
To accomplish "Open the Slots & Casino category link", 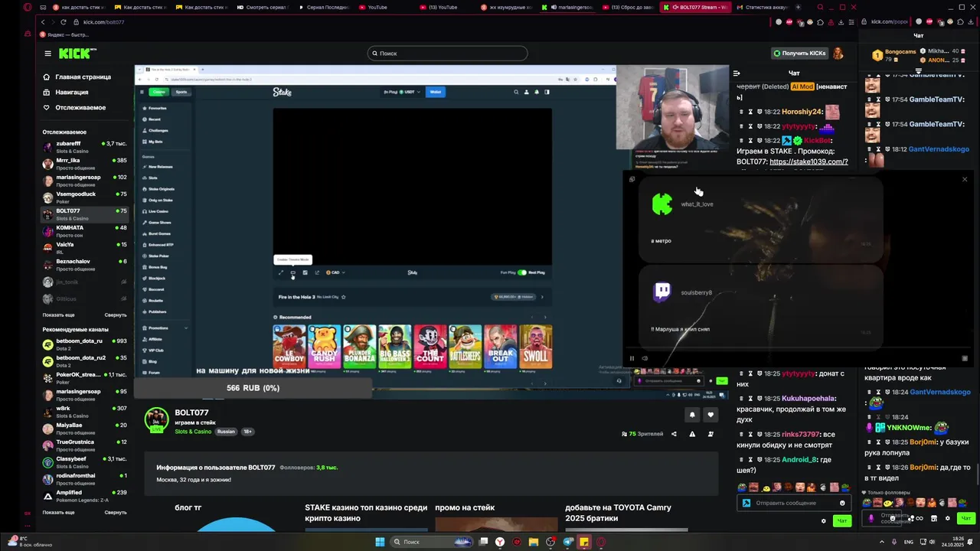I will [193, 432].
